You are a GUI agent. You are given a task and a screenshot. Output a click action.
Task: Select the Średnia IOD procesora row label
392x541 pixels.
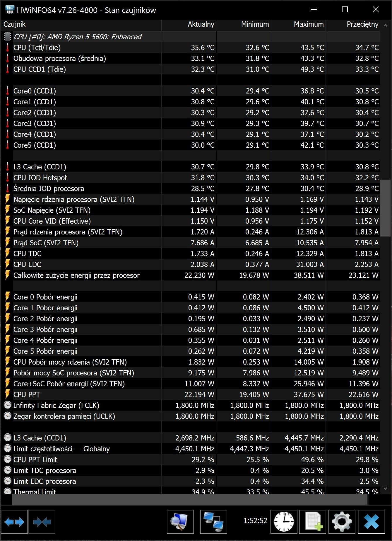pos(49,188)
